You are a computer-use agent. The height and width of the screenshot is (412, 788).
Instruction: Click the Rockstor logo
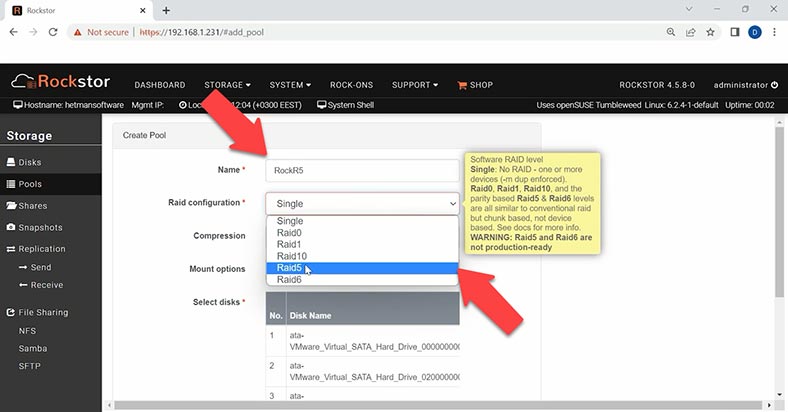[60, 81]
